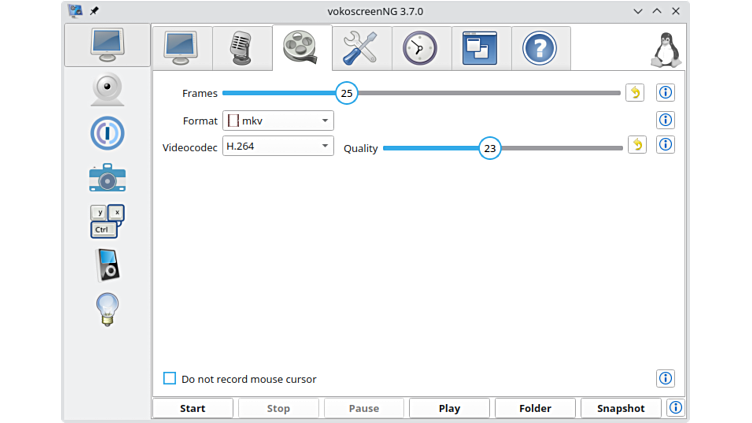The width and height of the screenshot is (752, 423).
Task: Open the camera snapshot section
Action: pyautogui.click(x=107, y=178)
